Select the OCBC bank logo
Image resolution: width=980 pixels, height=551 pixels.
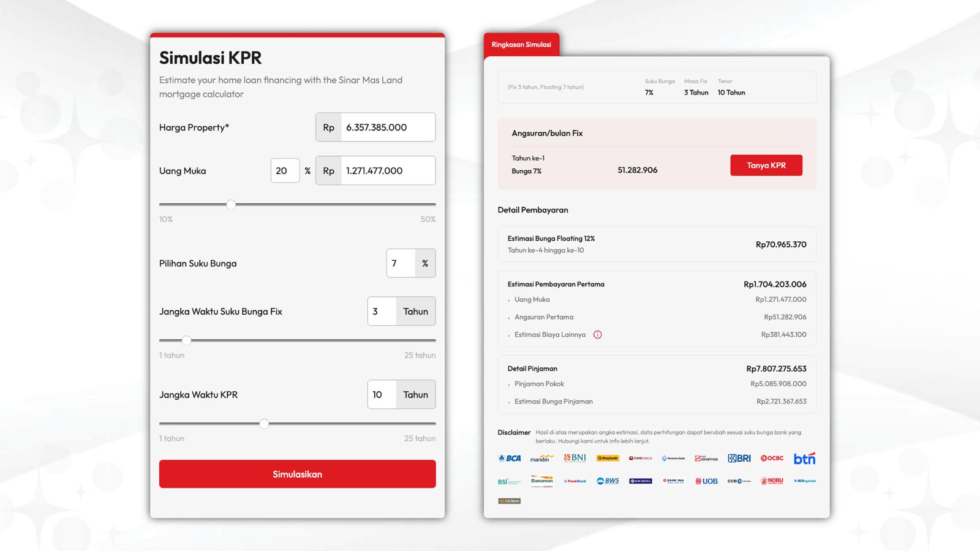pyautogui.click(x=772, y=458)
